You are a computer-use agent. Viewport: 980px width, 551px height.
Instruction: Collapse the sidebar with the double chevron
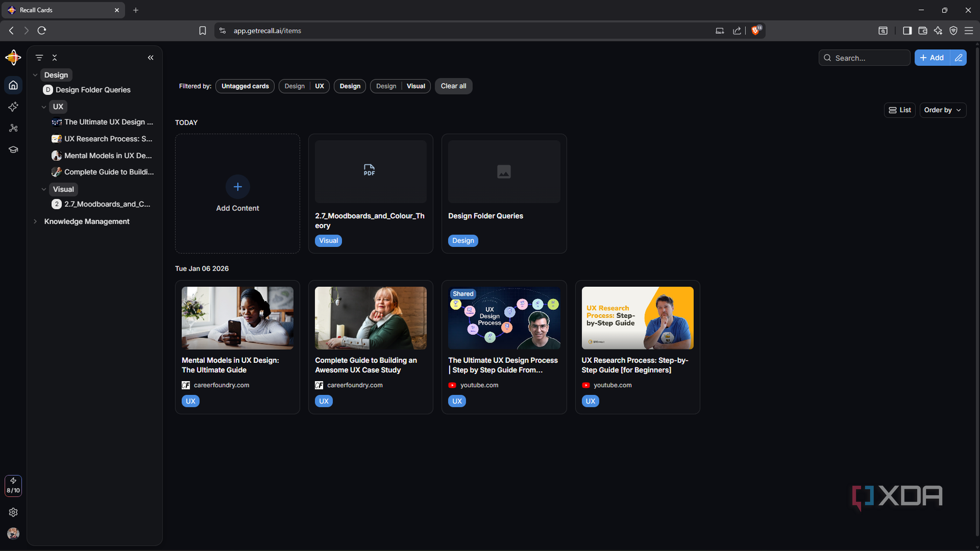tap(151, 58)
